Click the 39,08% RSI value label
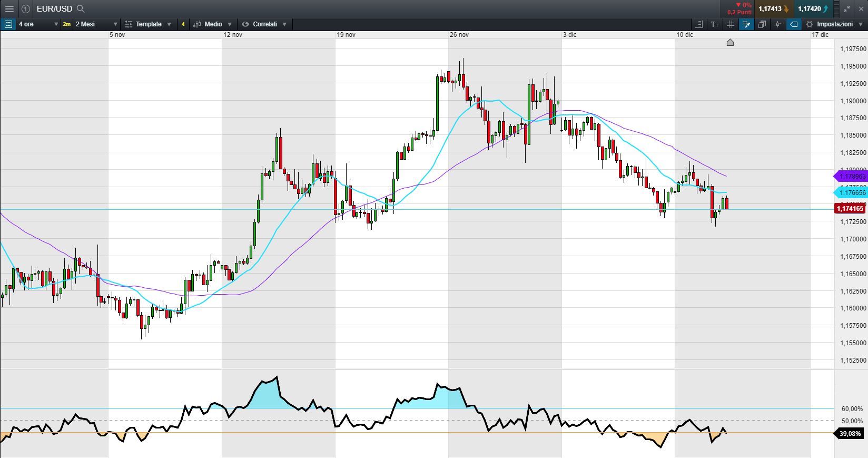 coord(850,434)
